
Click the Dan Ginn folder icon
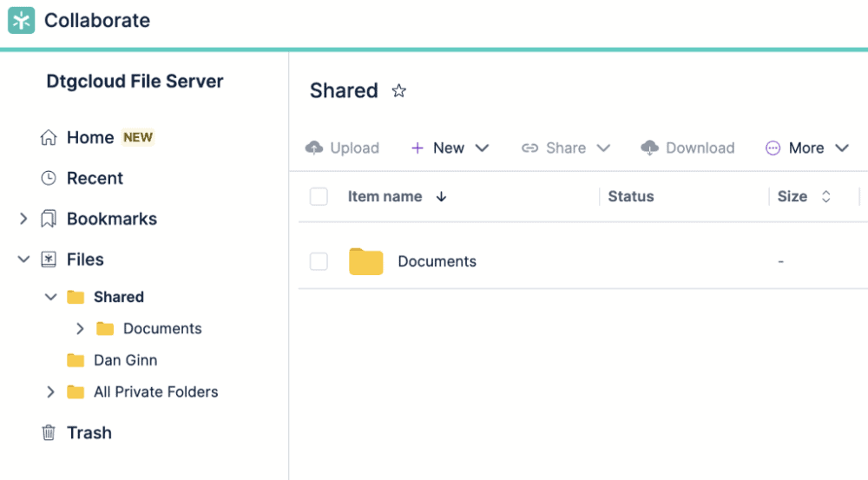click(x=76, y=360)
